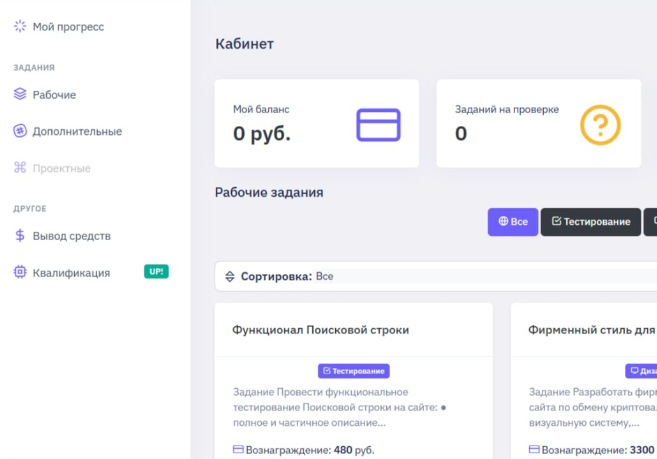The width and height of the screenshot is (657, 459).
Task: Select the Все filter button
Action: click(513, 222)
